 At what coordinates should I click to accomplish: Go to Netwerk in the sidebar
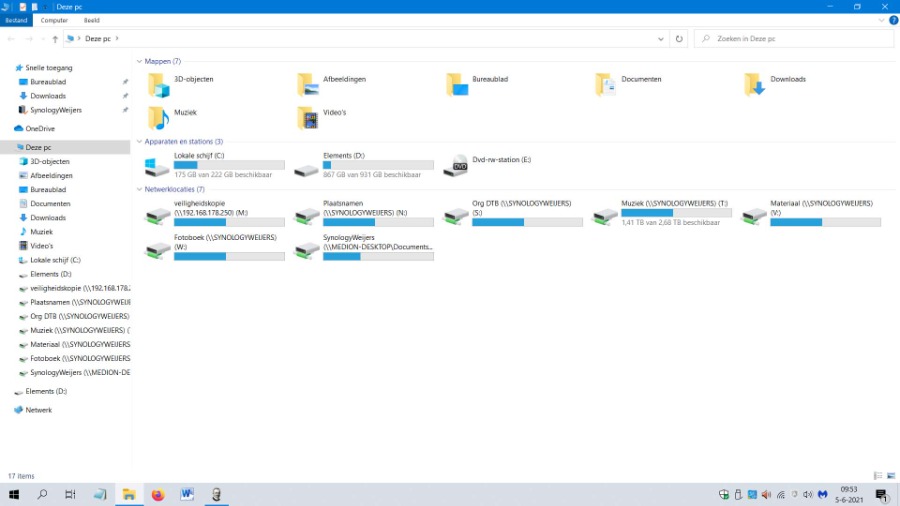click(x=38, y=410)
